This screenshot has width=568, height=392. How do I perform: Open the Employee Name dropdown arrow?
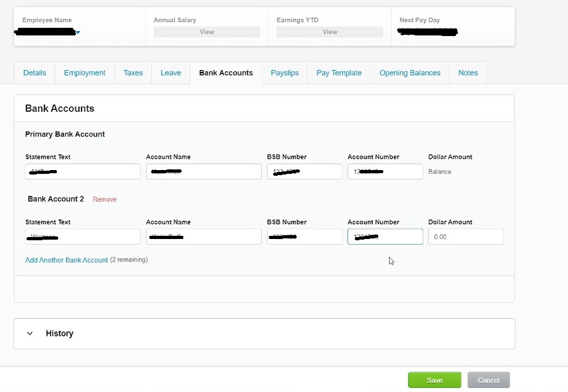click(x=78, y=32)
